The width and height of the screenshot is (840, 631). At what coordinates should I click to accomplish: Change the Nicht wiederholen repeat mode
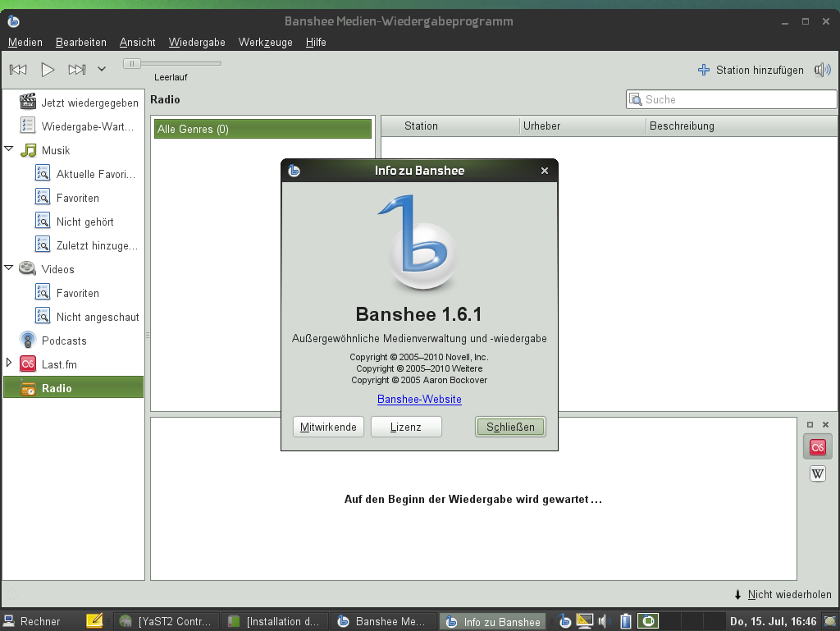click(x=784, y=594)
